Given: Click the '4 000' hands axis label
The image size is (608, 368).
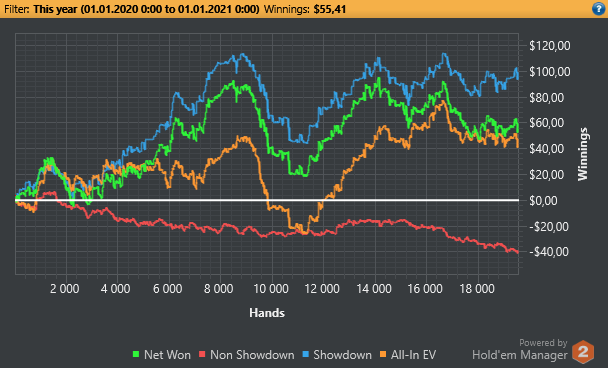Looking at the screenshot, I should point(116,289).
